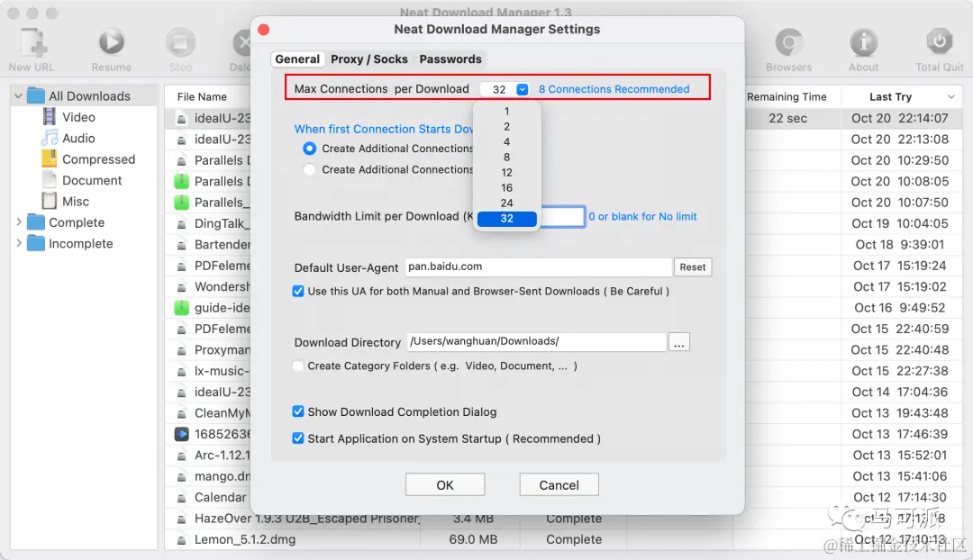Select the second unselected Create Additional Connections radio

tap(309, 170)
